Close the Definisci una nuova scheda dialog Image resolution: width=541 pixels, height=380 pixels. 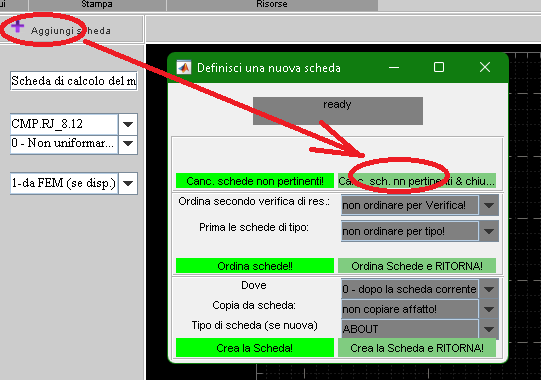(x=485, y=67)
